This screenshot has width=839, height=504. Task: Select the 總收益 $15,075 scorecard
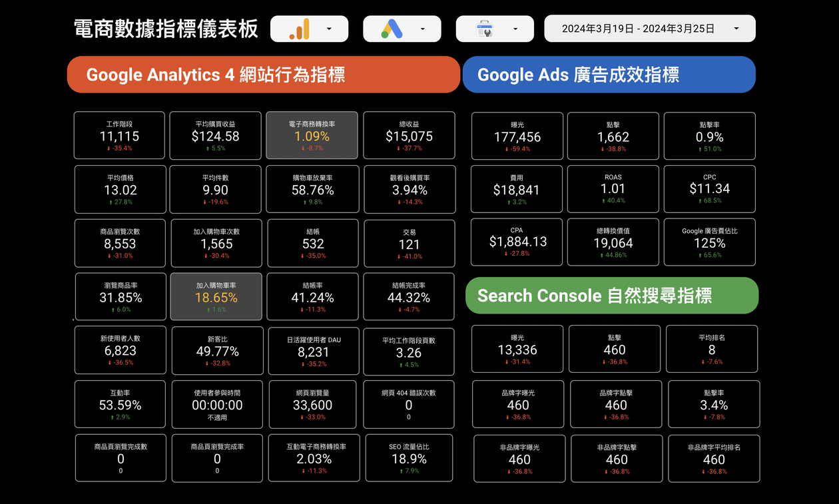(409, 135)
